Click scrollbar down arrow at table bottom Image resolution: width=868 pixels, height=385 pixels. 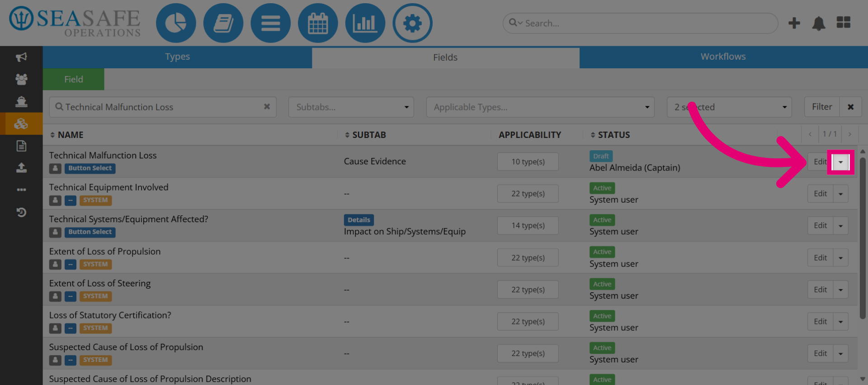point(863,379)
